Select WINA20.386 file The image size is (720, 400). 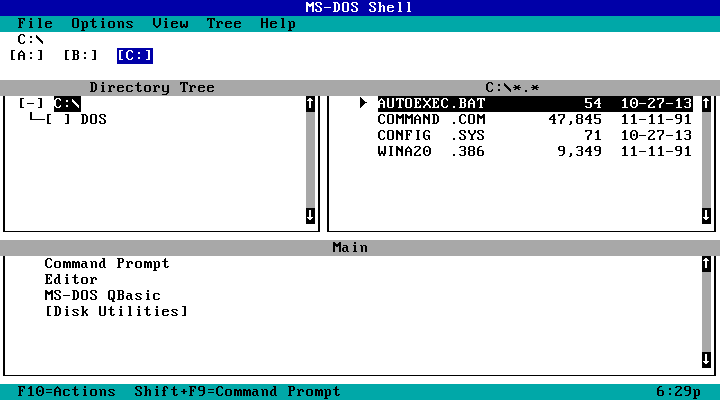pyautogui.click(x=535, y=151)
